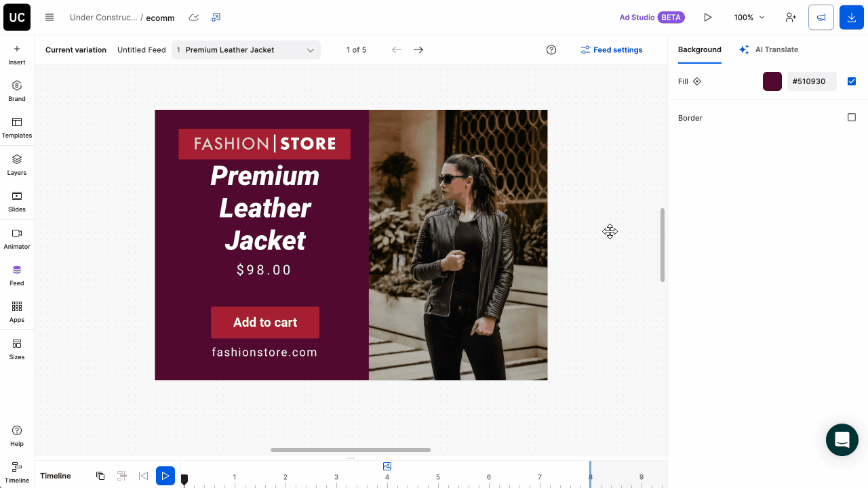Image resolution: width=868 pixels, height=488 pixels.
Task: Click the timeline panel resize handle dots
Action: (351, 458)
